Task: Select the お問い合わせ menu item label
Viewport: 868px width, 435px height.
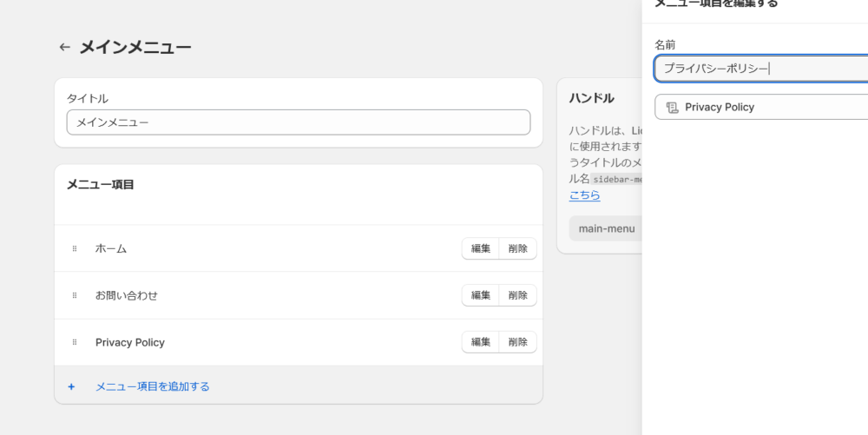Action: (x=127, y=296)
